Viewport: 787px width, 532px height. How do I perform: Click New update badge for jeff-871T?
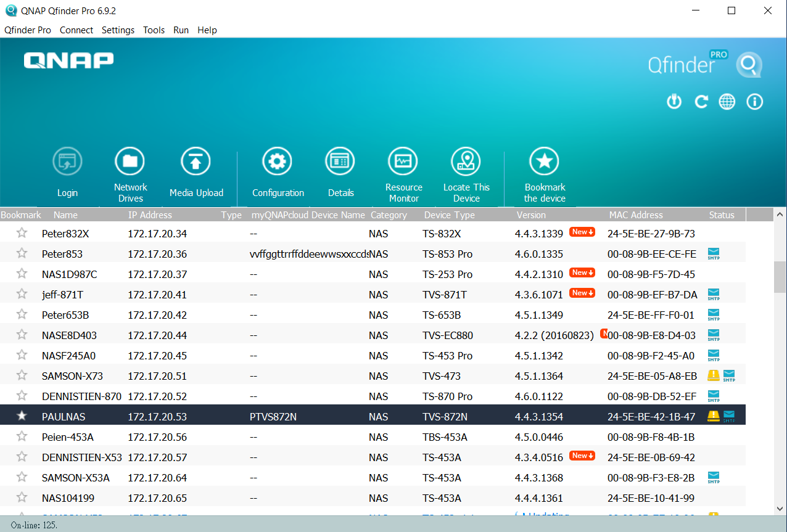582,293
